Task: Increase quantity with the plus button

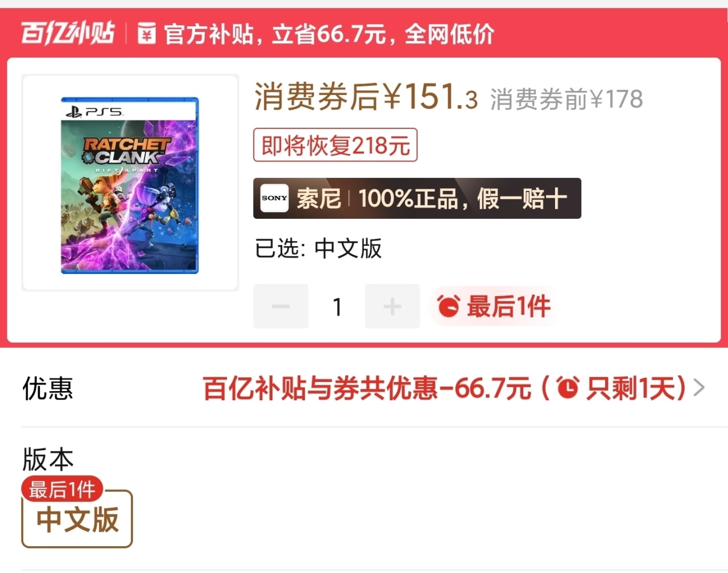Action: (392, 306)
